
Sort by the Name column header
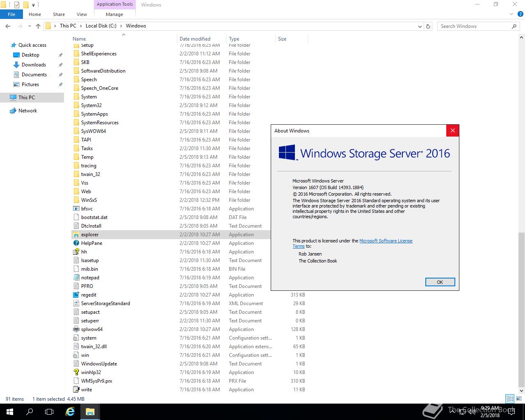[123, 39]
